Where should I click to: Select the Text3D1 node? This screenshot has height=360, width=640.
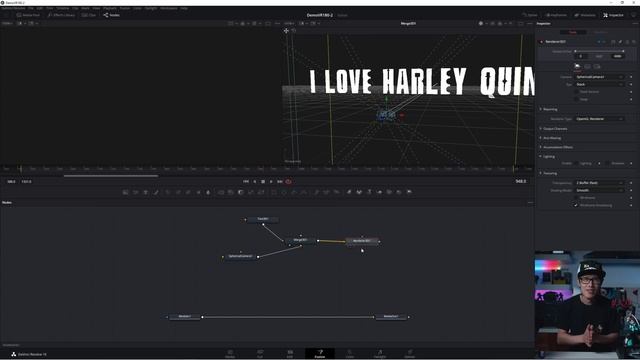pos(263,219)
